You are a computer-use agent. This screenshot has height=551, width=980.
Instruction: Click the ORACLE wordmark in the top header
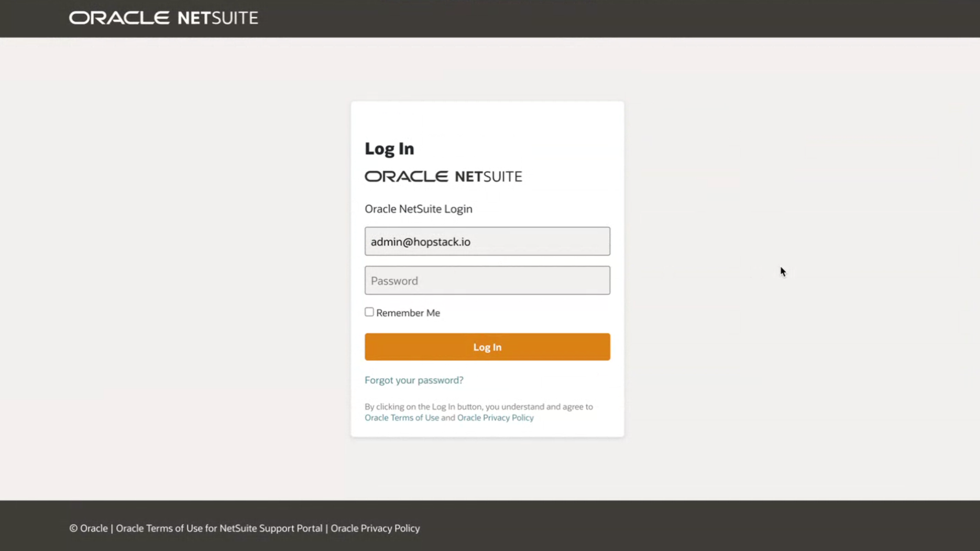(x=119, y=18)
